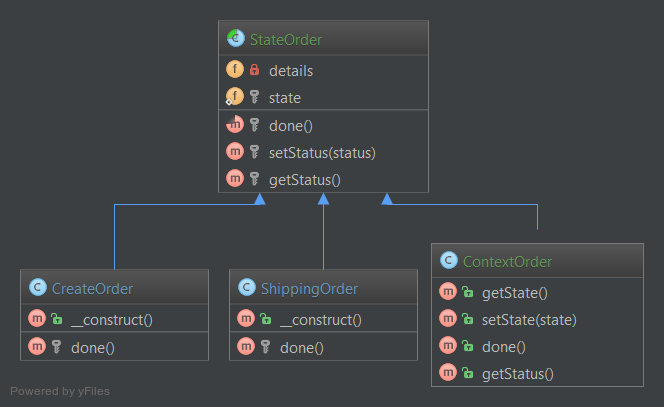Select the ContextOrder class title
This screenshot has height=407, width=664.
coord(508,261)
